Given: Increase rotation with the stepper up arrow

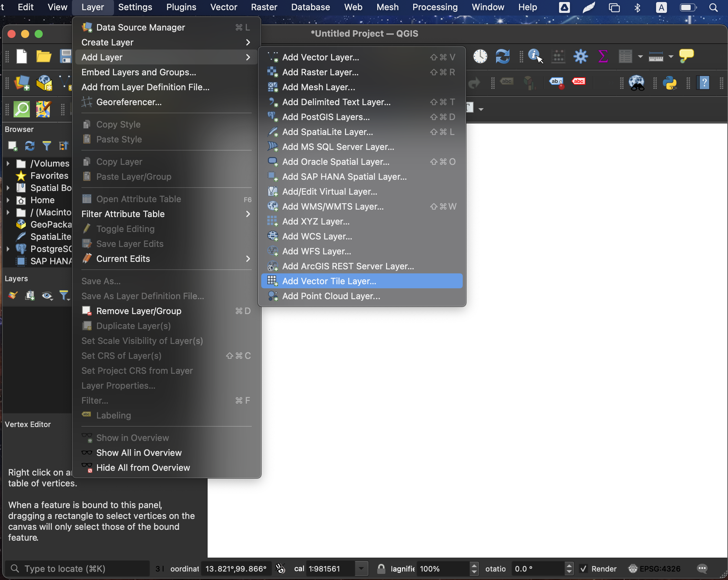Looking at the screenshot, I should pos(570,565).
